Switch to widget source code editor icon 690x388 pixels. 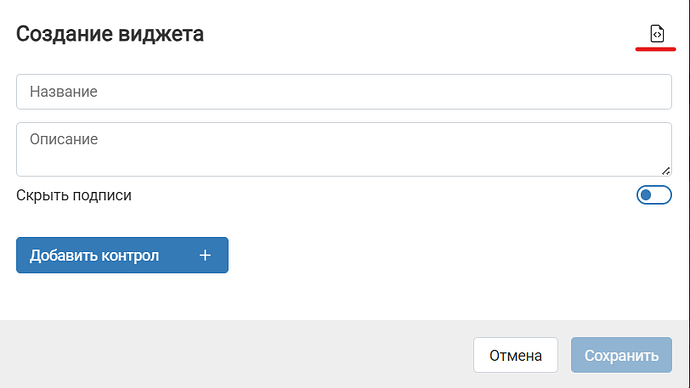(x=657, y=34)
